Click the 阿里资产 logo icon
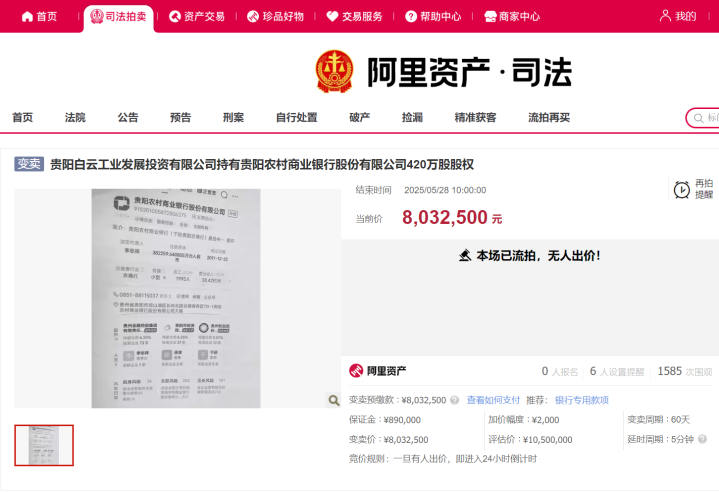Screen dimensions: 719x492 point(356,370)
